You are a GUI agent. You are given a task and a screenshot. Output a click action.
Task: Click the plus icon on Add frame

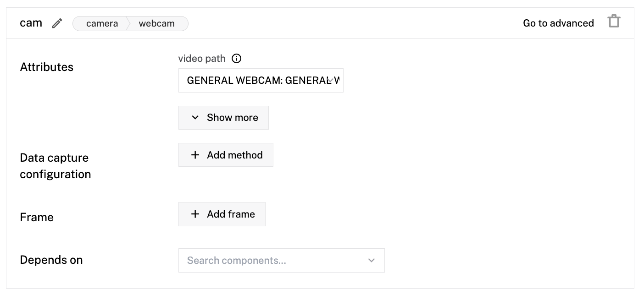[x=195, y=214]
